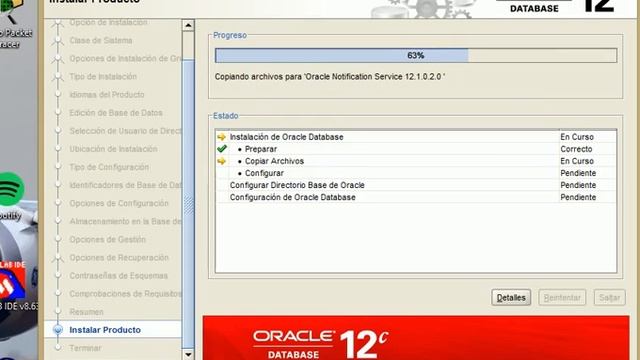640x360 pixels.
Task: Select the Terminar step in sidebar
Action: tap(85, 348)
